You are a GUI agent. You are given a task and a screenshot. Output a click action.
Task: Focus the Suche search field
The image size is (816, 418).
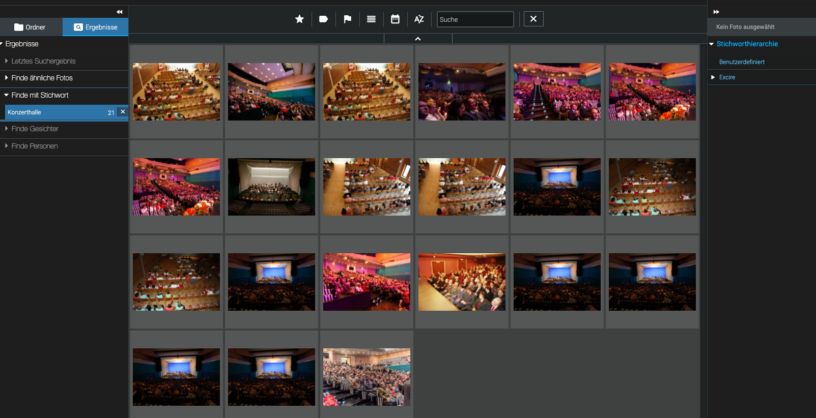tap(475, 19)
